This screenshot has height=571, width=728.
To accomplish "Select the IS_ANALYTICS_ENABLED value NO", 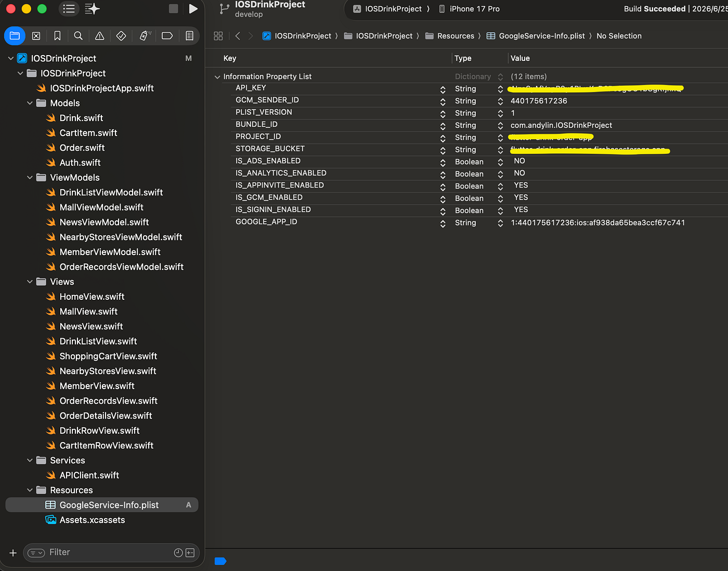I will (519, 173).
